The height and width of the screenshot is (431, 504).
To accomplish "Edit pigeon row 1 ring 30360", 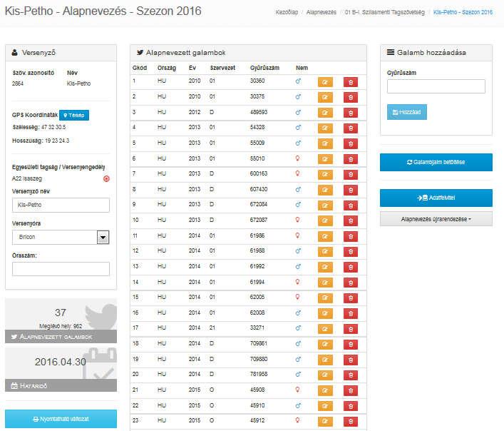I will 325,82.
